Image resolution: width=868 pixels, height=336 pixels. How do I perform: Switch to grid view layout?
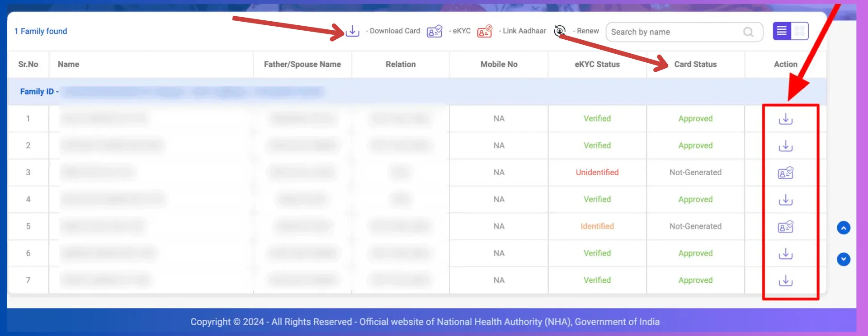(800, 31)
